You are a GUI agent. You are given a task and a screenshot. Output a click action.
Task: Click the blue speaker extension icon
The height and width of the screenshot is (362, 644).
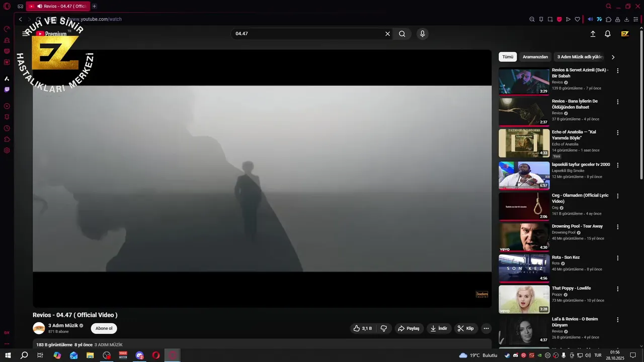tap(590, 19)
